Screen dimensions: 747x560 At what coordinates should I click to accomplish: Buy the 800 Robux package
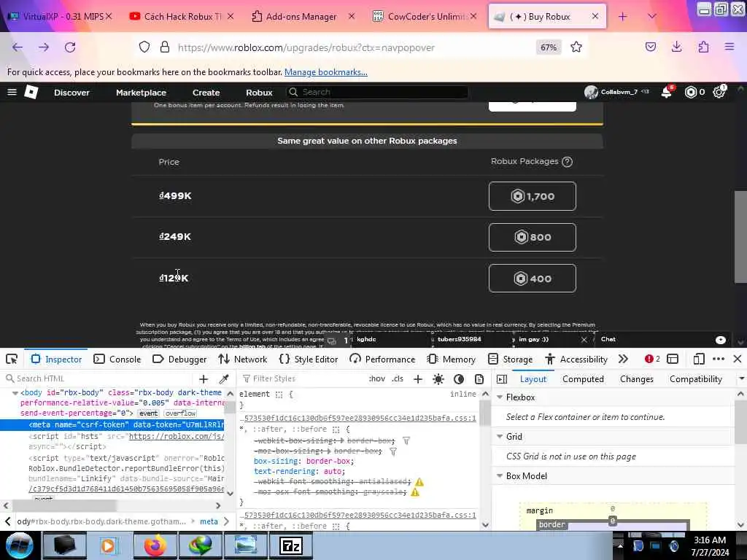(x=532, y=237)
